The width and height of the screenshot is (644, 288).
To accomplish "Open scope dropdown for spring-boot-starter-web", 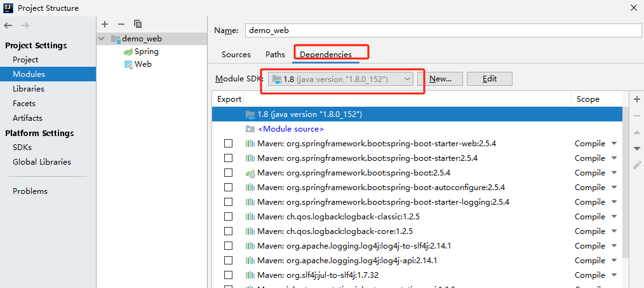I will tap(614, 144).
